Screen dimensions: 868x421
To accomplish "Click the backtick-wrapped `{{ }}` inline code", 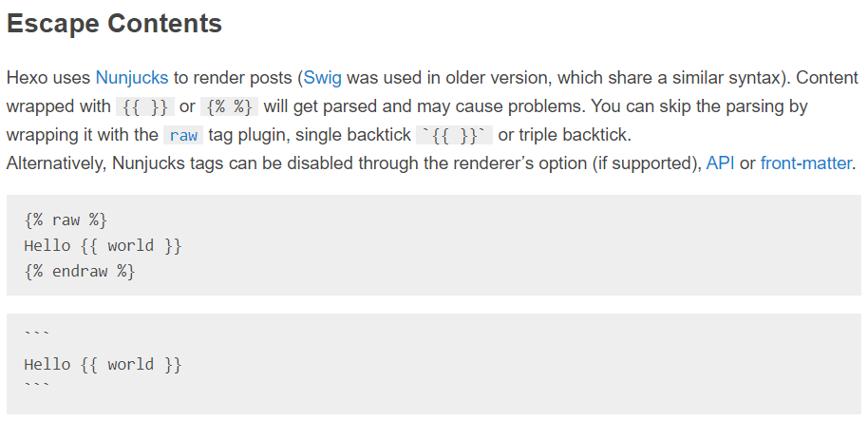I will point(454,135).
